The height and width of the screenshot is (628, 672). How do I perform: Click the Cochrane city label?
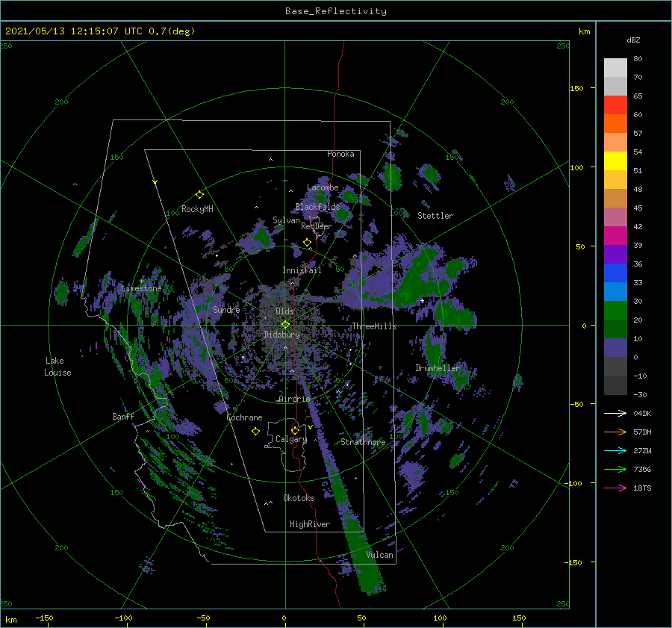coord(244,417)
